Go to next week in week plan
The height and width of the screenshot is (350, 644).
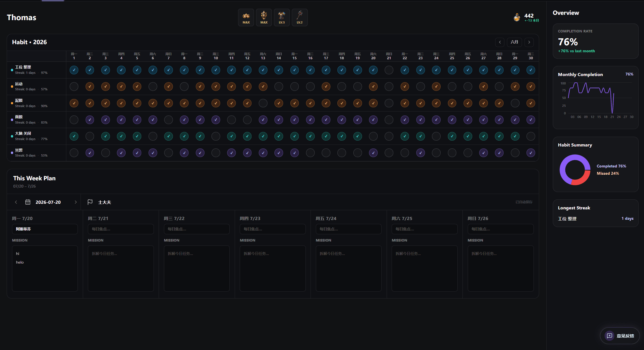point(76,202)
